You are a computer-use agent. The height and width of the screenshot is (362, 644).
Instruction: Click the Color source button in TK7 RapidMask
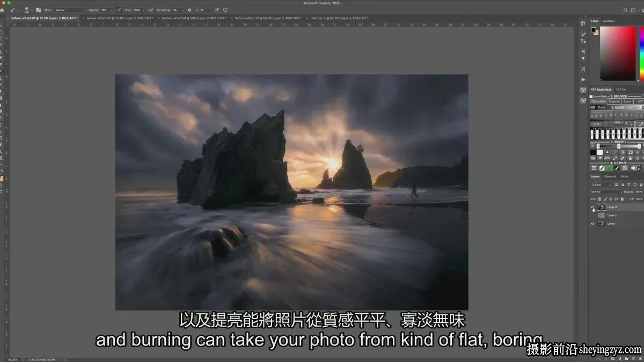(627, 101)
